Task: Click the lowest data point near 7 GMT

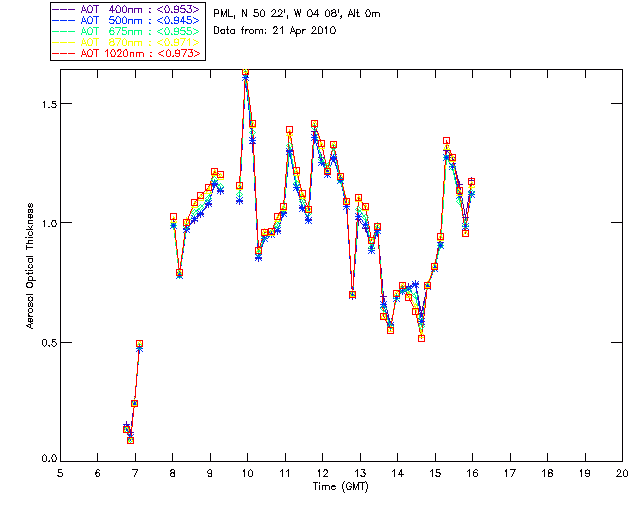Action: tap(130, 440)
